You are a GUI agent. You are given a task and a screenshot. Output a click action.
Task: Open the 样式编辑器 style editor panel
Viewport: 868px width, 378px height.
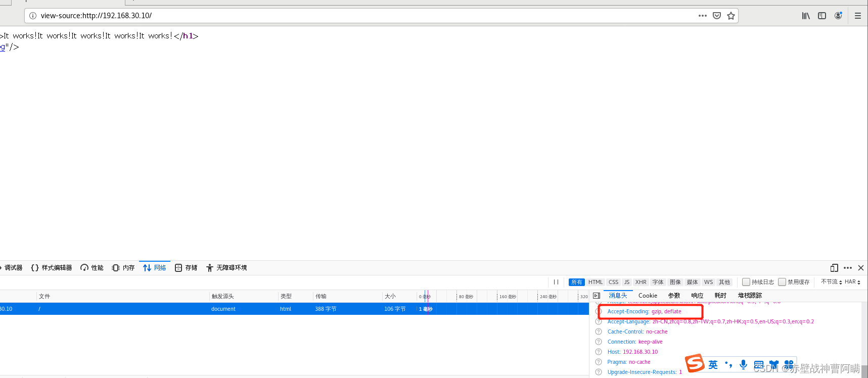[x=52, y=268]
